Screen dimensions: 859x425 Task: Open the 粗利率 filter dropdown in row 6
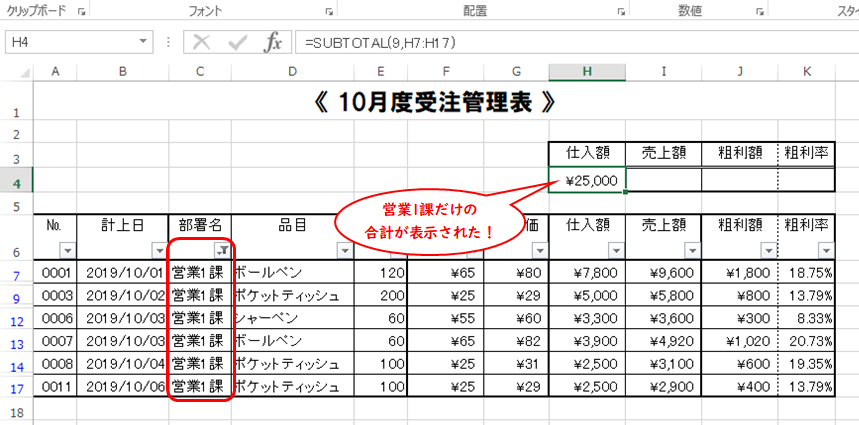(x=825, y=250)
